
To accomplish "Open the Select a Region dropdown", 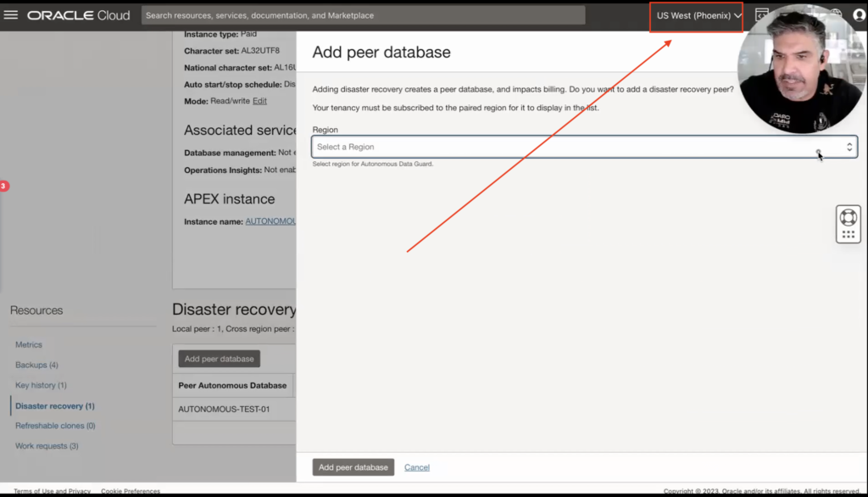I will coord(576,147).
